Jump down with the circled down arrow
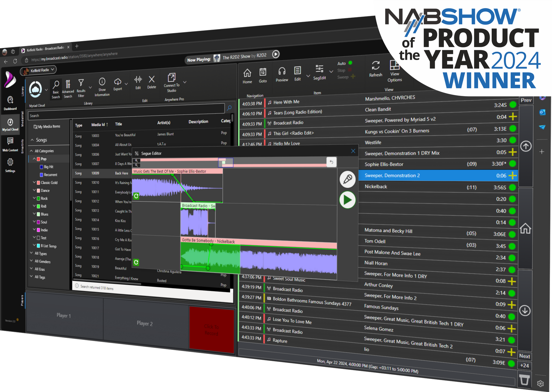552x392 pixels. tap(525, 310)
